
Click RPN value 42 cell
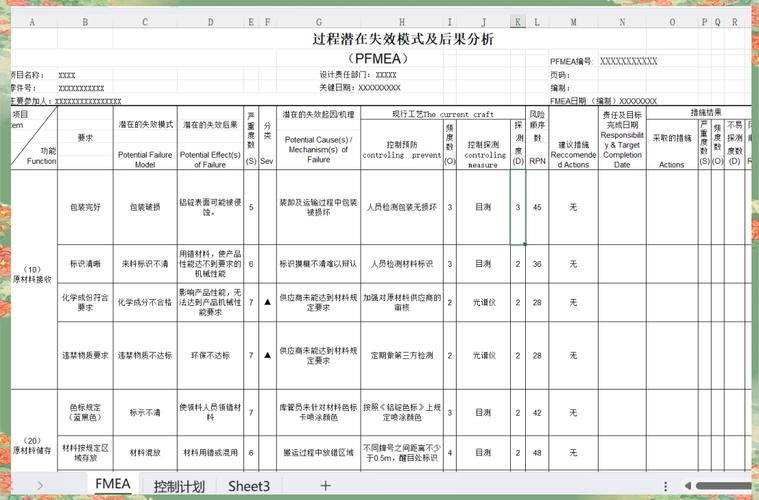click(x=537, y=412)
